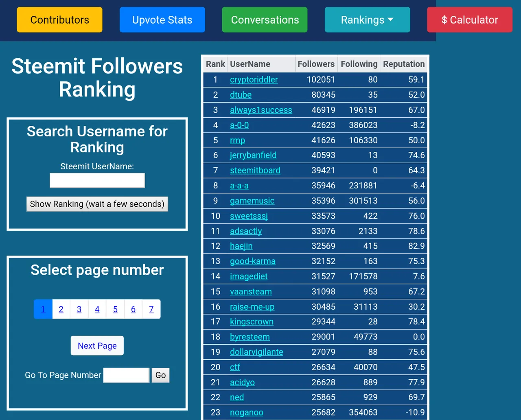Sort by the Reputation column header

(x=404, y=64)
